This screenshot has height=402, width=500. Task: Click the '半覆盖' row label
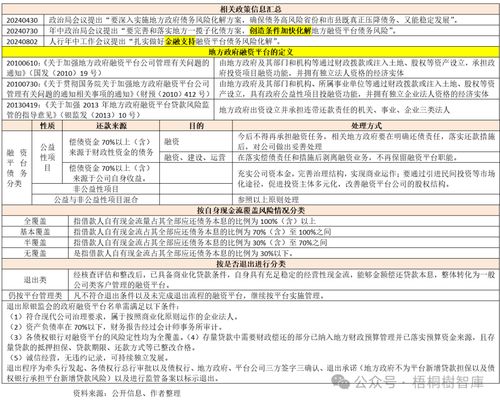pos(35,242)
